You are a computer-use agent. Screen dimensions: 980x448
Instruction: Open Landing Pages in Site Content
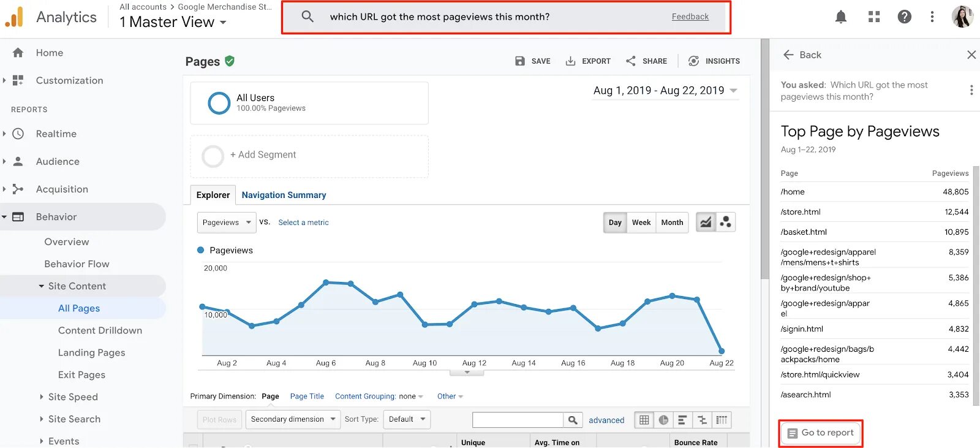92,352
